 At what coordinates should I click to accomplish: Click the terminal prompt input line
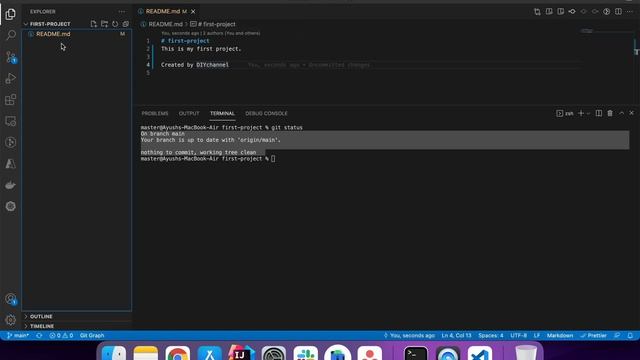(208, 159)
